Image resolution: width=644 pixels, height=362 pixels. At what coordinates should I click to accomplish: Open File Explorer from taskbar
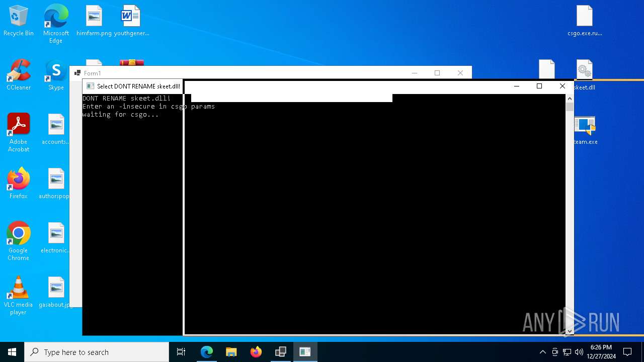(x=231, y=352)
